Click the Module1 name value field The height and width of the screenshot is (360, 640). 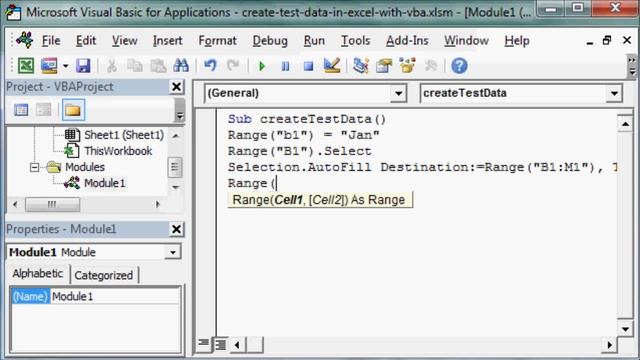(115, 296)
